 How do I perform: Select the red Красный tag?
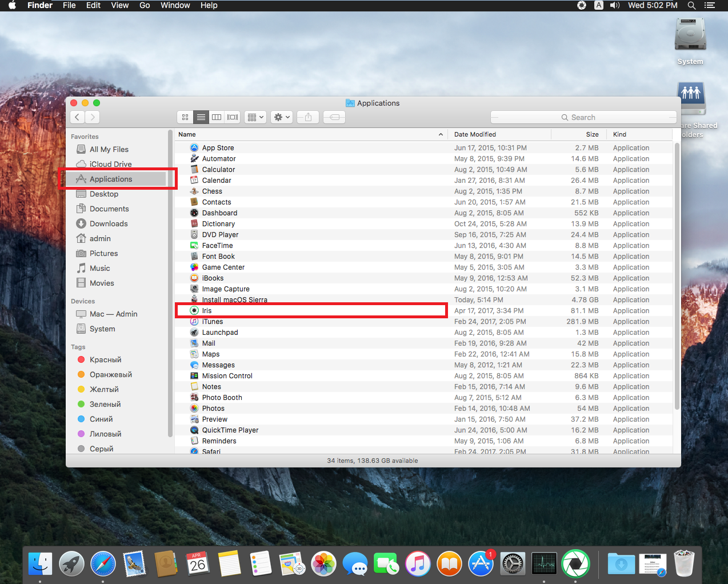point(105,359)
